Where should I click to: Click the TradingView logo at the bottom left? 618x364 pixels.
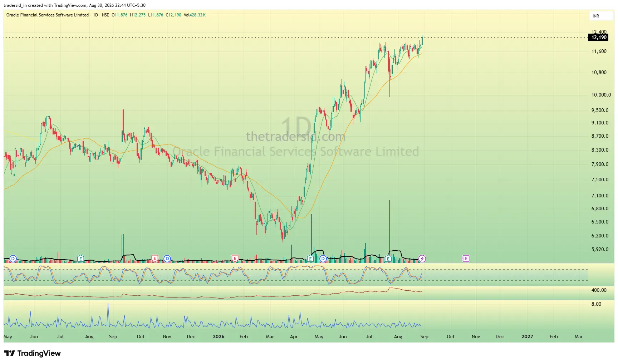click(33, 353)
